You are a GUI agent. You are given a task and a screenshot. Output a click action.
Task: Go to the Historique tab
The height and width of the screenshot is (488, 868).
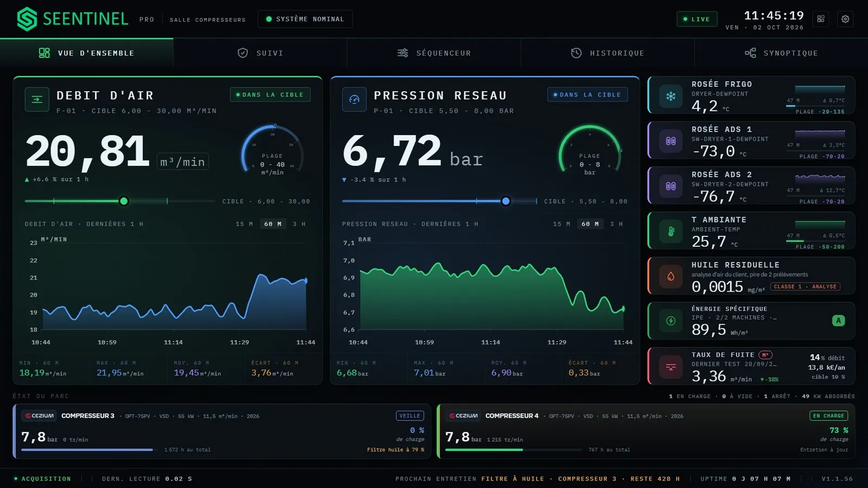608,53
